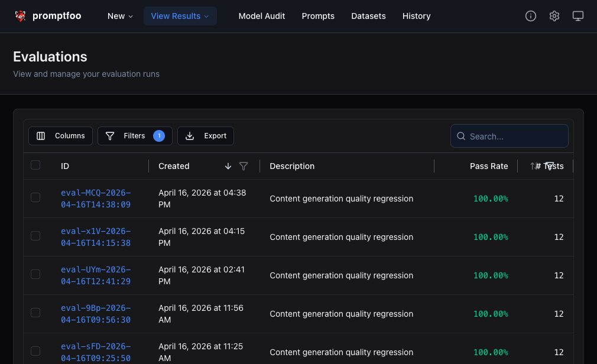The height and width of the screenshot is (364, 597).
Task: Click the sort arrow in Created column
Action: click(228, 166)
